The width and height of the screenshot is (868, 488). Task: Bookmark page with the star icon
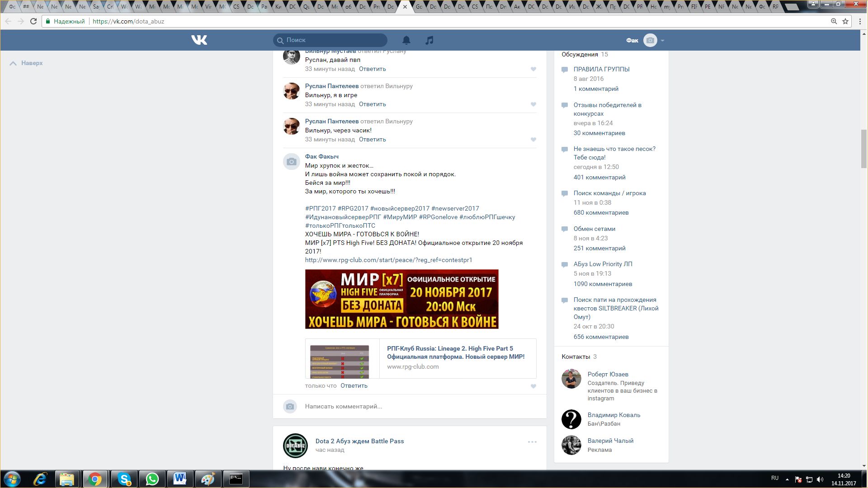(845, 21)
